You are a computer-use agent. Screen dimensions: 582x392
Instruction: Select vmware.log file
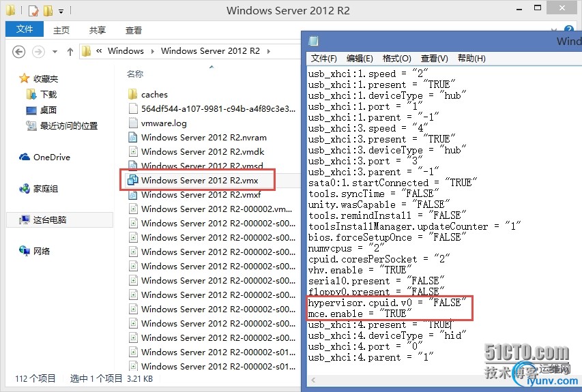click(x=164, y=123)
